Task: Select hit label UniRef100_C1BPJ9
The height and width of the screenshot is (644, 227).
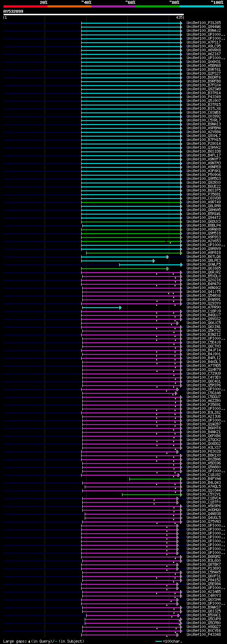Action: (204, 311)
